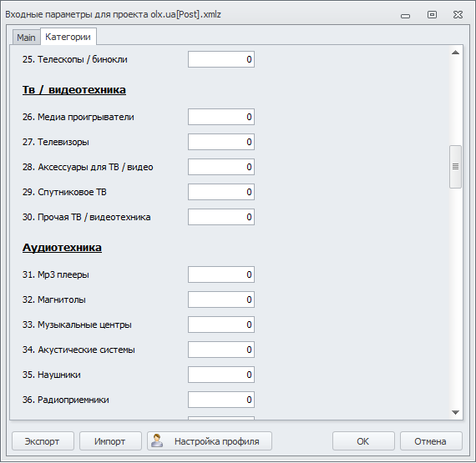Image resolution: width=476 pixels, height=463 pixels.
Task: Maximize the input parameters window
Action: (432, 14)
